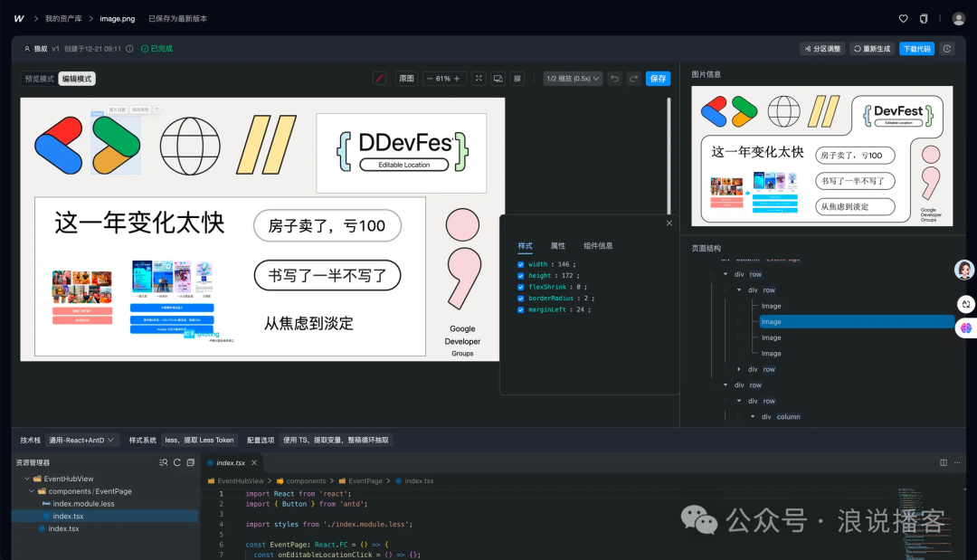Toggle the marginLeft checkbox

[x=521, y=309]
